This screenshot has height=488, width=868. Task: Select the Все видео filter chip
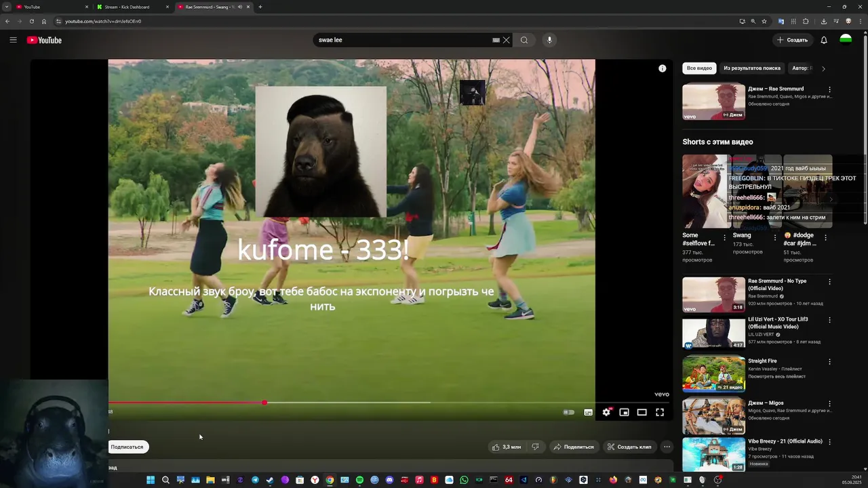699,68
